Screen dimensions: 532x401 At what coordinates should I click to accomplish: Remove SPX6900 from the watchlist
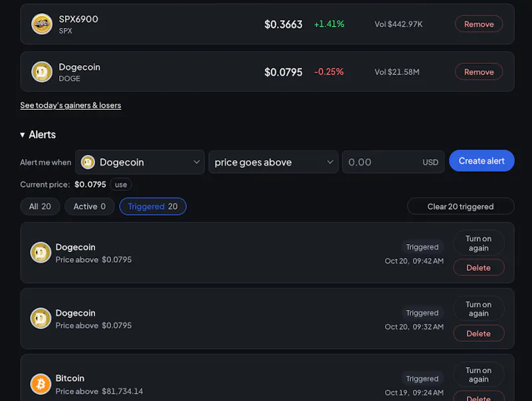pyautogui.click(x=479, y=24)
